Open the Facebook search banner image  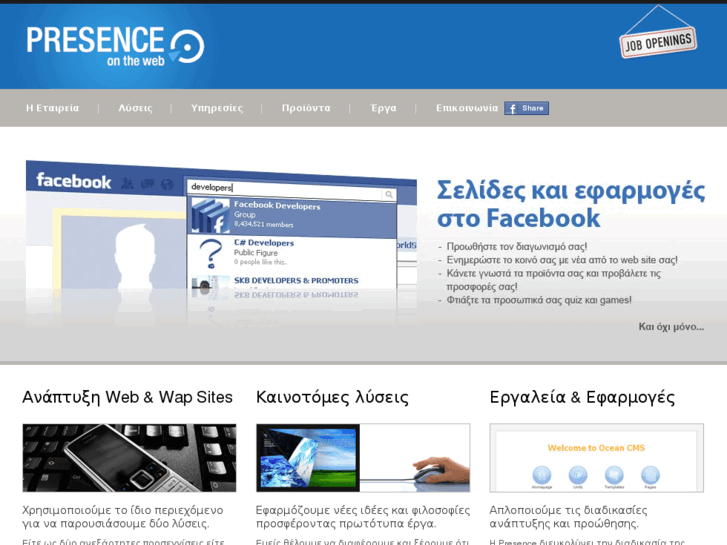[x=221, y=241]
